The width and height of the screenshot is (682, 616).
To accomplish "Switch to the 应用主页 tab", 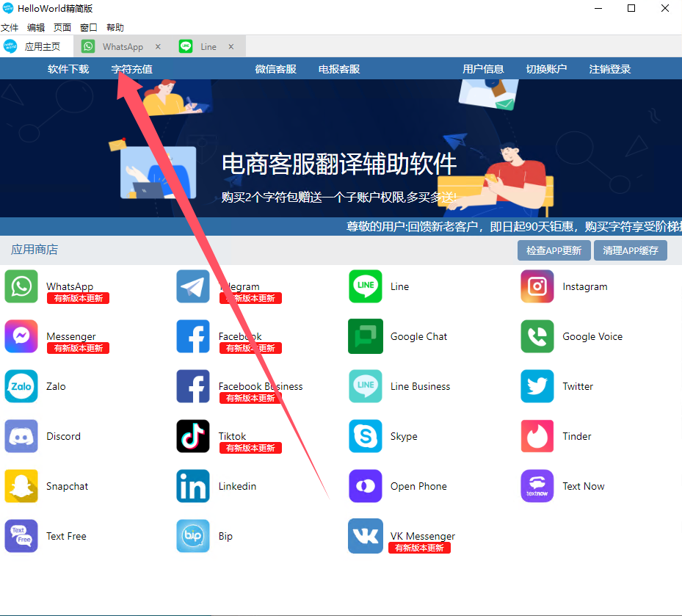I will pyautogui.click(x=37, y=46).
